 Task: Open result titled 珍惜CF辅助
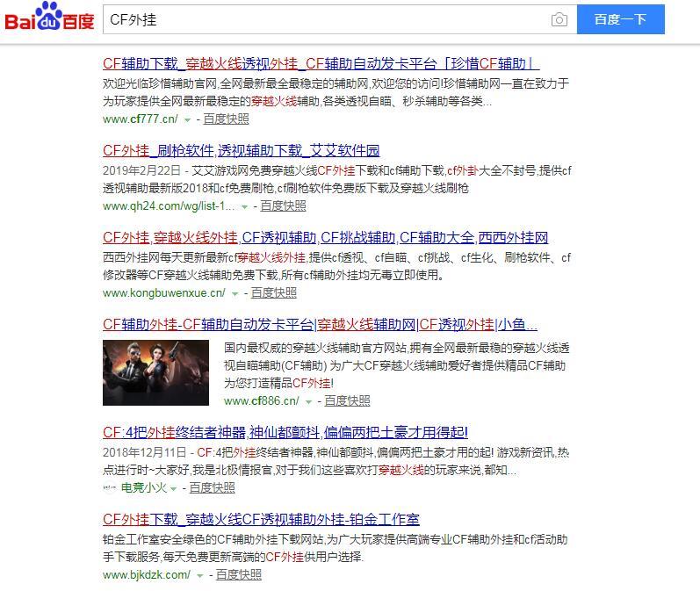coord(321,63)
